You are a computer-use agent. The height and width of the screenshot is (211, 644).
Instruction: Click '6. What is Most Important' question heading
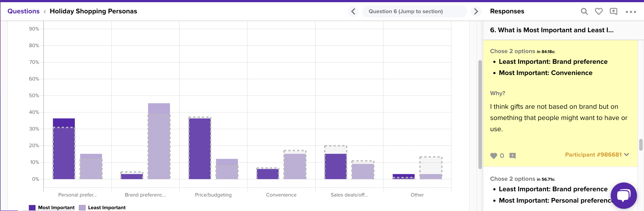tap(552, 30)
